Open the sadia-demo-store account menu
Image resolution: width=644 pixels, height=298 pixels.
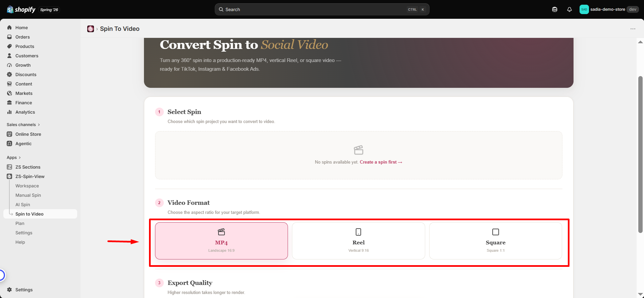coord(609,9)
